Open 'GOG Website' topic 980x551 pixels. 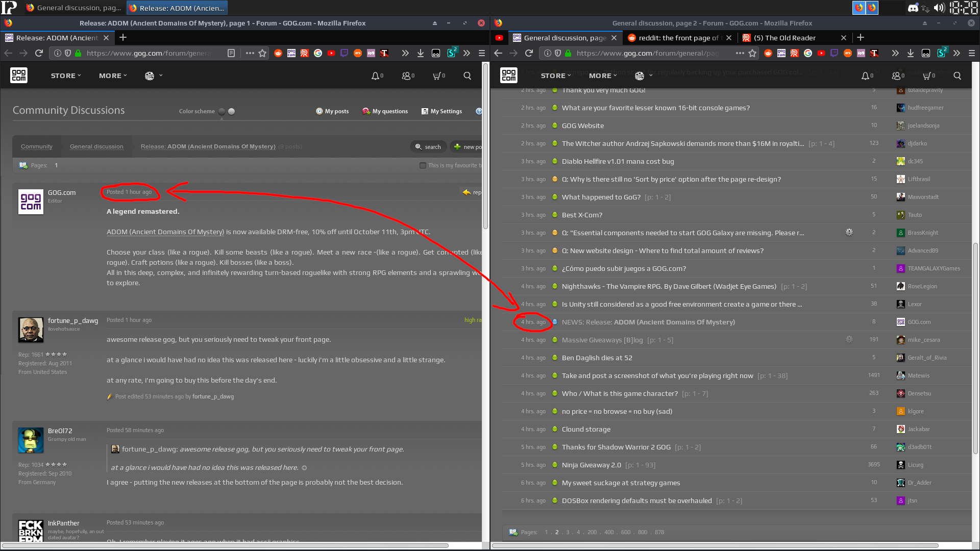582,126
